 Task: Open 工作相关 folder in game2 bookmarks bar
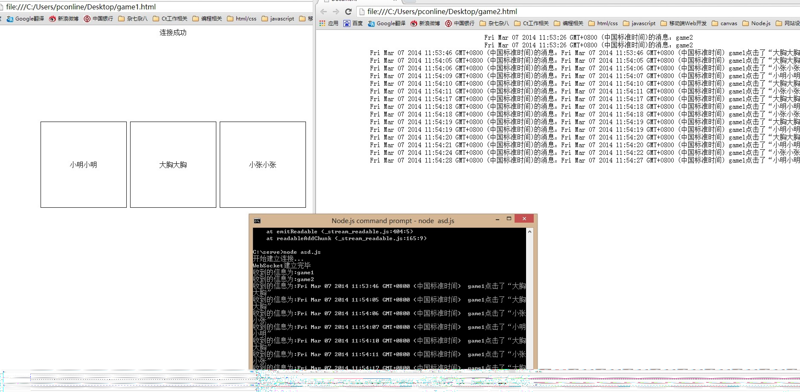coord(531,23)
